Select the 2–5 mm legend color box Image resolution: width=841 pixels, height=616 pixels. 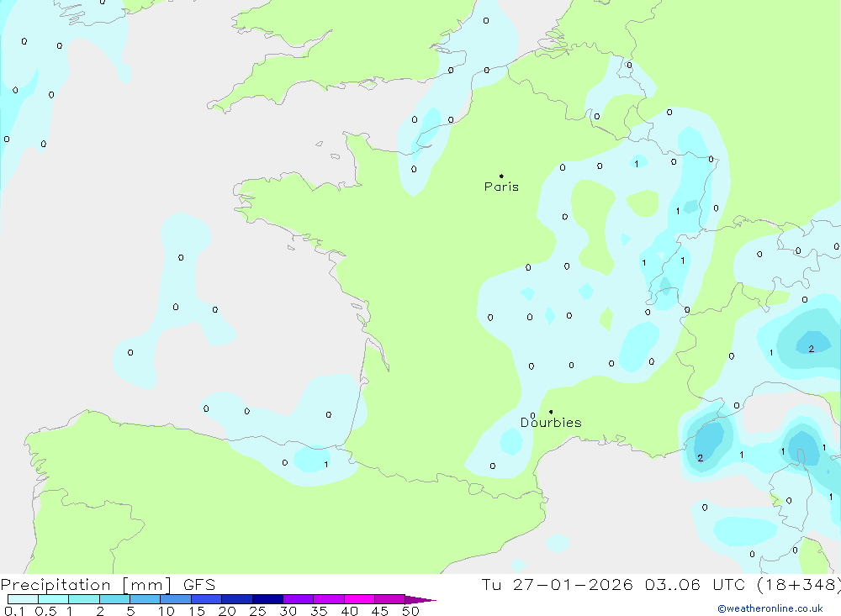point(114,599)
